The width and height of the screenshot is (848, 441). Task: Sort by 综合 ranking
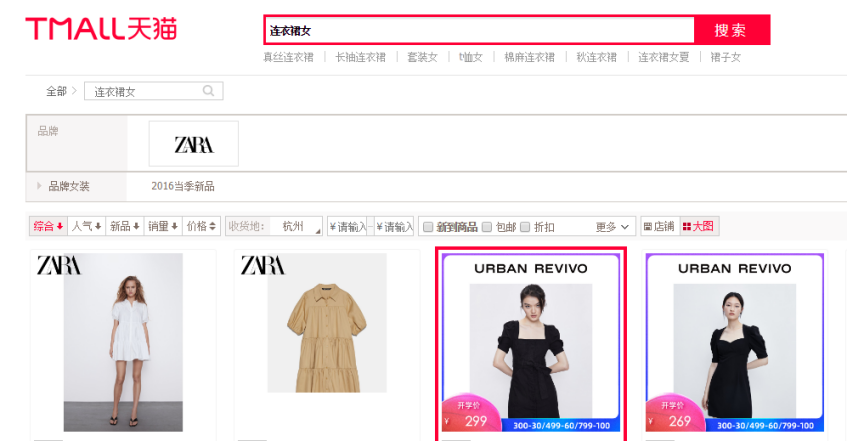[x=48, y=226]
